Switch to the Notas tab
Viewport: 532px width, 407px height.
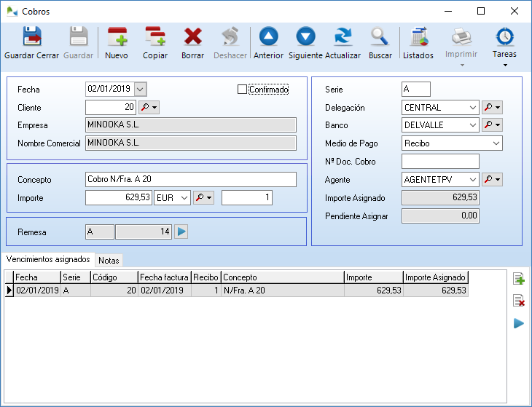point(109,260)
